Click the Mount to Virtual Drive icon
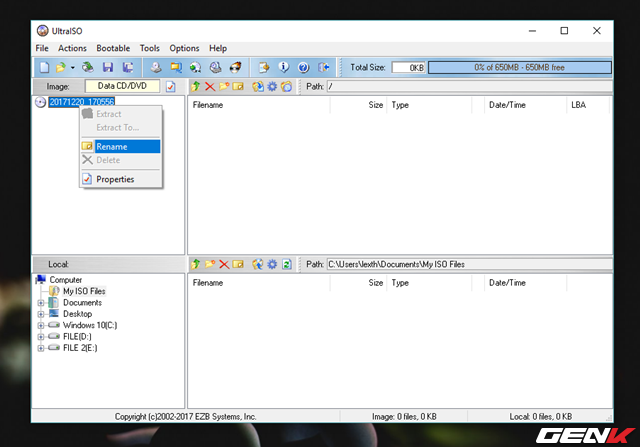 tap(216, 67)
